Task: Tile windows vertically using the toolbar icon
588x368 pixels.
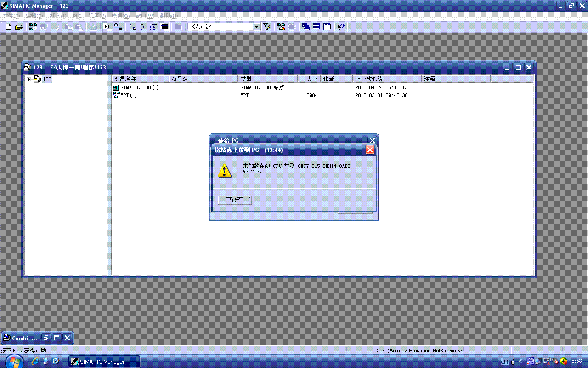Action: 327,27
